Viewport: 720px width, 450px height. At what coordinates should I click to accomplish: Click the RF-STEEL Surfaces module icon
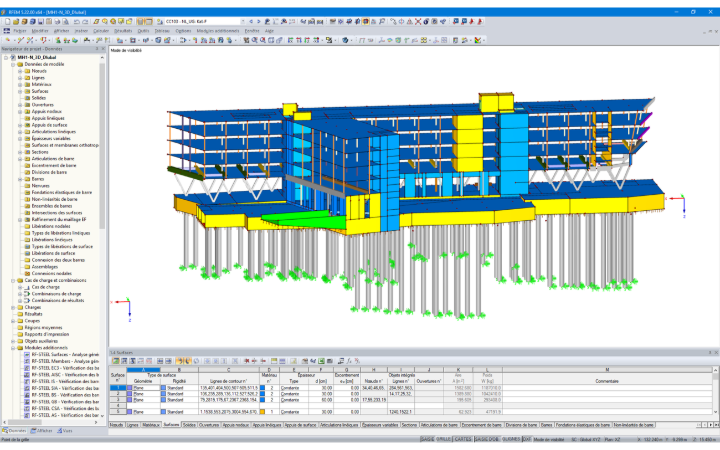point(27,354)
